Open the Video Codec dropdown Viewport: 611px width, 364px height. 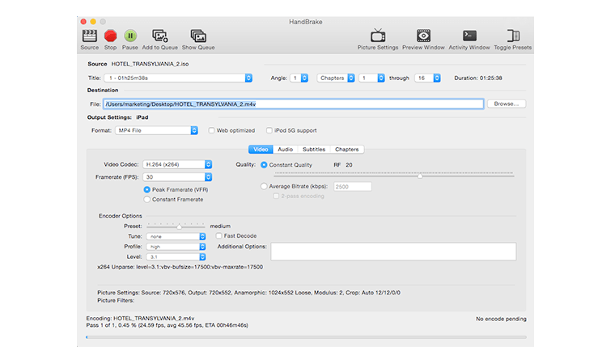[x=177, y=165]
